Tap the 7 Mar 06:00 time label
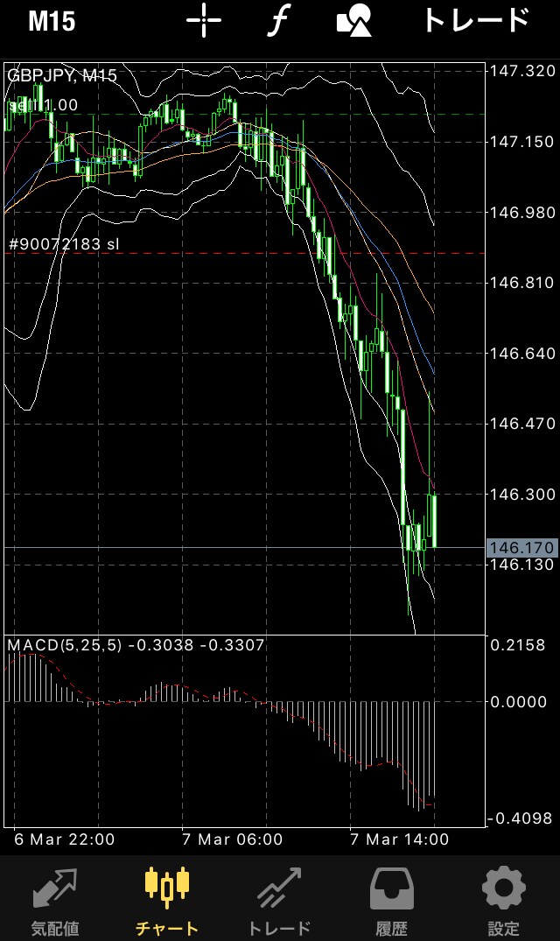This screenshot has height=941, width=560. [x=232, y=839]
